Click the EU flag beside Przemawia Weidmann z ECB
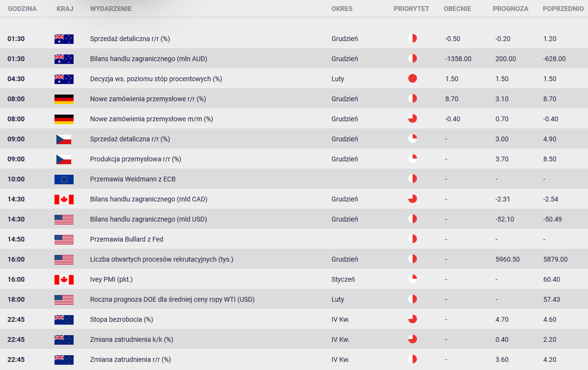The height and width of the screenshot is (370, 588). [64, 179]
